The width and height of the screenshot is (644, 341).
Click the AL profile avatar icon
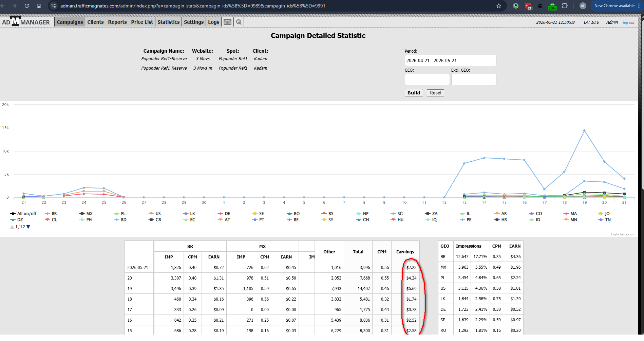point(583,6)
